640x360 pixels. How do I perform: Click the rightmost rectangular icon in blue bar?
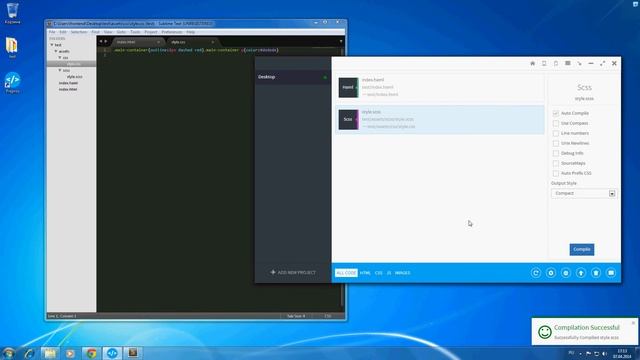coord(611,273)
